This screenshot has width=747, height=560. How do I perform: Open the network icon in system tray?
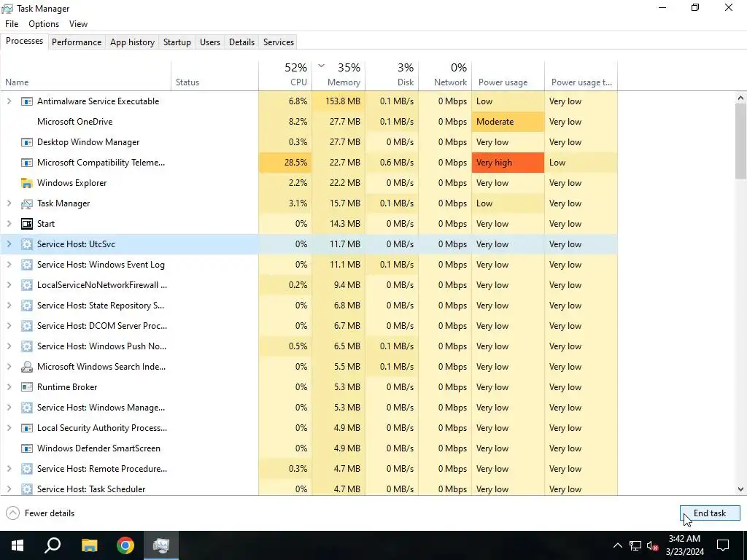click(635, 545)
